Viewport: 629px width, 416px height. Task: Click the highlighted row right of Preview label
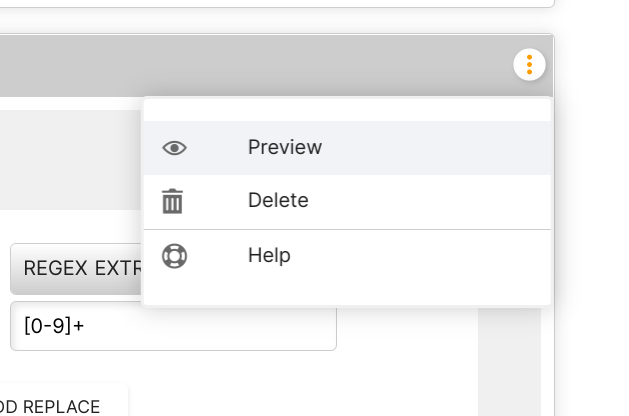[436, 148]
